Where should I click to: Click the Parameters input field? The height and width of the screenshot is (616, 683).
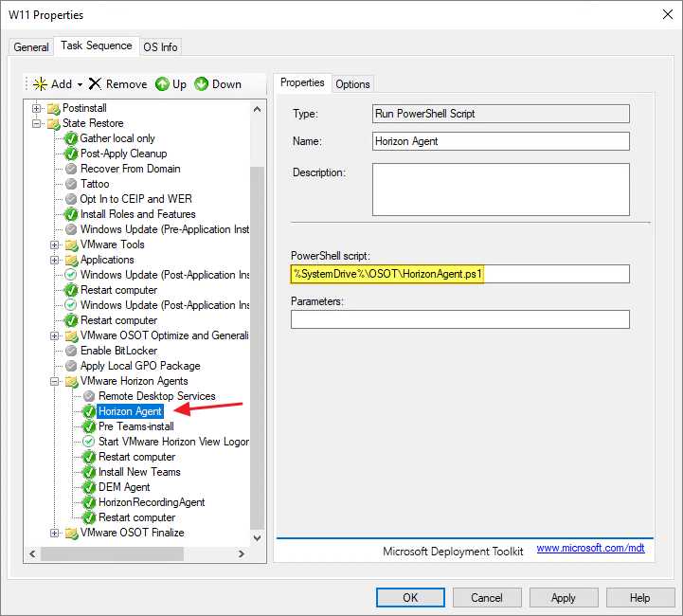pyautogui.click(x=459, y=319)
